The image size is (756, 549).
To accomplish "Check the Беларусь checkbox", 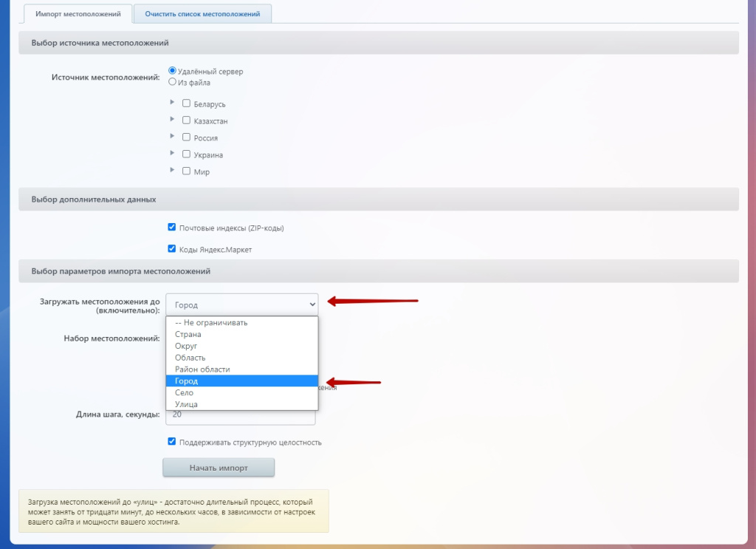I will point(187,103).
